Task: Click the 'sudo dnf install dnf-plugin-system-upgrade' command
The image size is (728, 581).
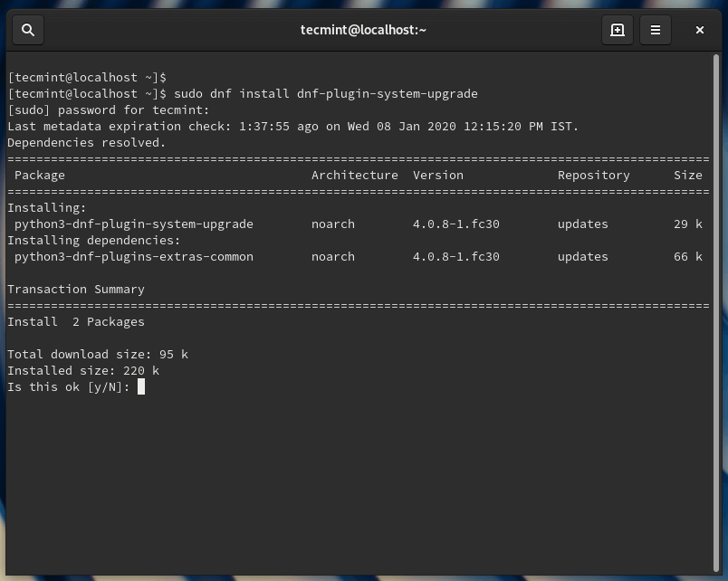Action: (325, 94)
